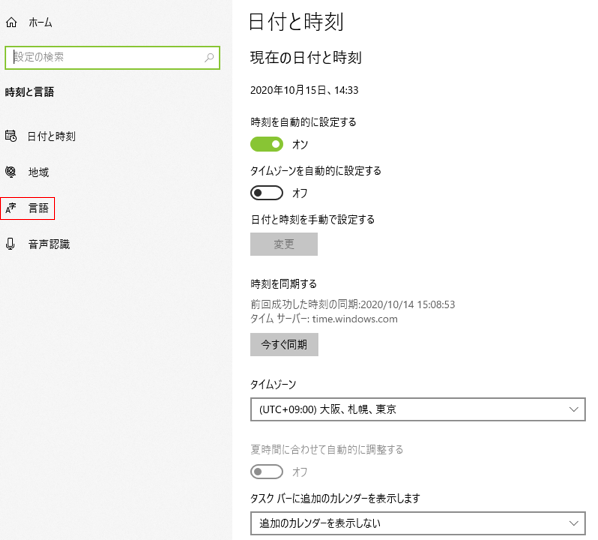Select 音声認識 in the sidebar

pos(49,244)
